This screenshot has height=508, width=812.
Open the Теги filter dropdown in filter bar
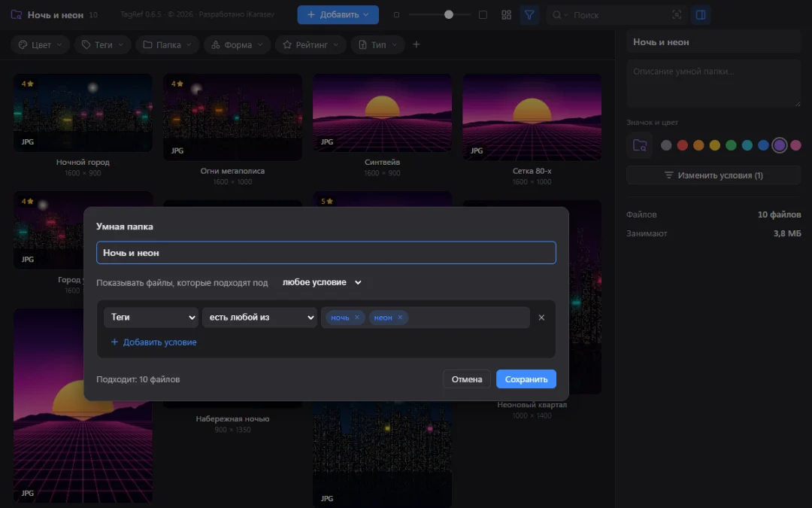coord(103,44)
